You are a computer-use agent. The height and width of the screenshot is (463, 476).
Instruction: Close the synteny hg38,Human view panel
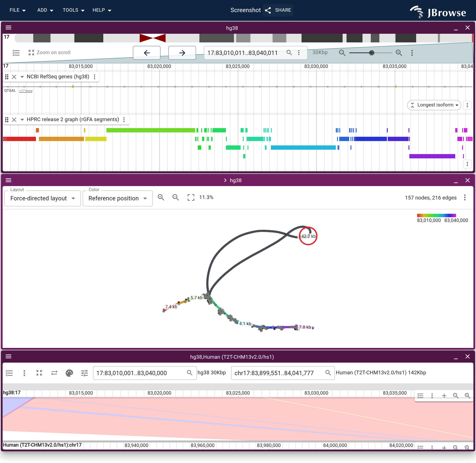pyautogui.click(x=467, y=356)
